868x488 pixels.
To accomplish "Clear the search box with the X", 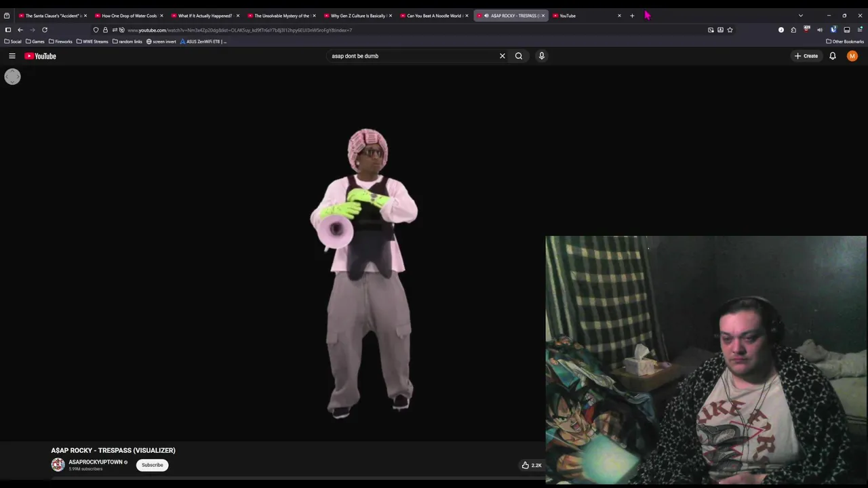I will 502,56.
